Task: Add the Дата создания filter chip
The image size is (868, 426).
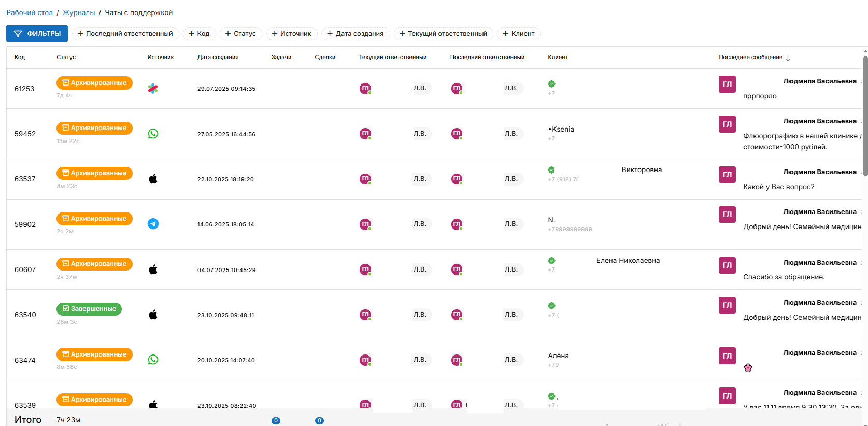Action: 355,34
